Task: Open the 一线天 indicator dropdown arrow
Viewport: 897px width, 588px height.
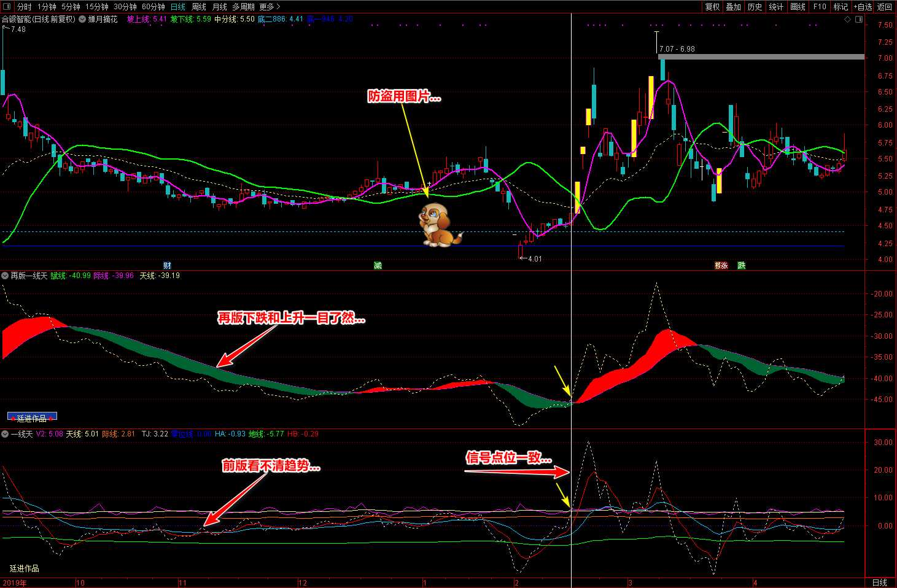Action: tap(5, 434)
